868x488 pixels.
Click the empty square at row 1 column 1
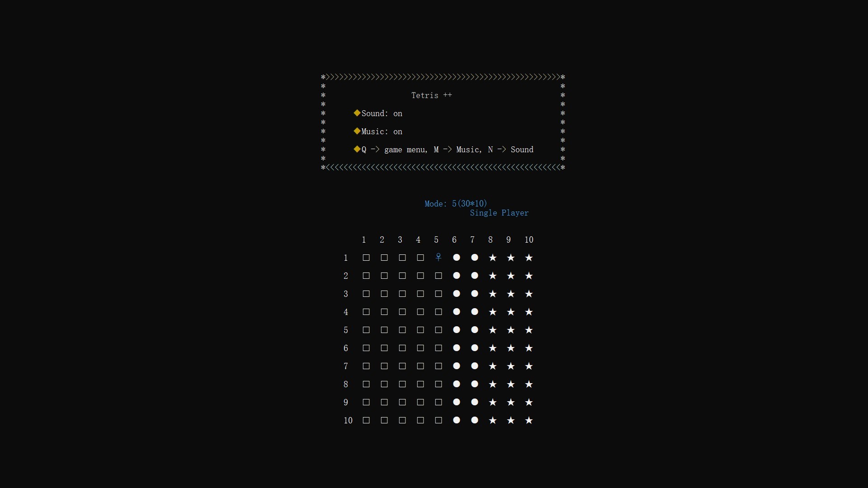[366, 258]
